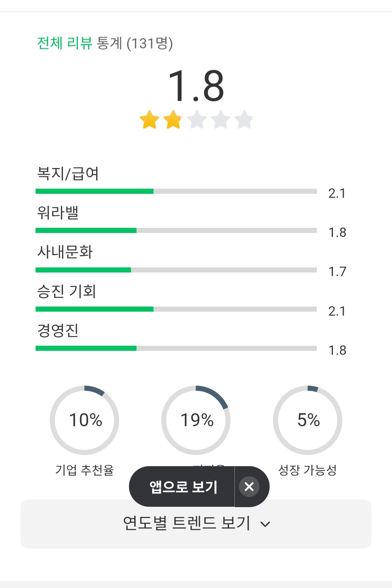Screen dimensions: 392x588
Task: Click the 승진 기회 rating bar
Action: tap(176, 309)
